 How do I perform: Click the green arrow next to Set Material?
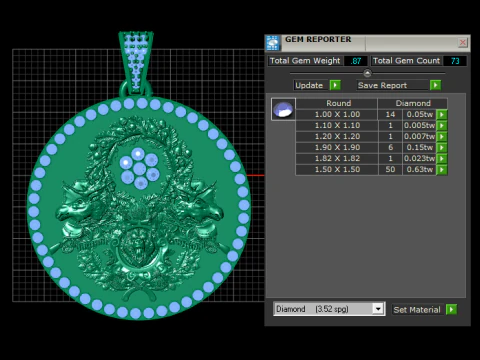click(x=451, y=310)
